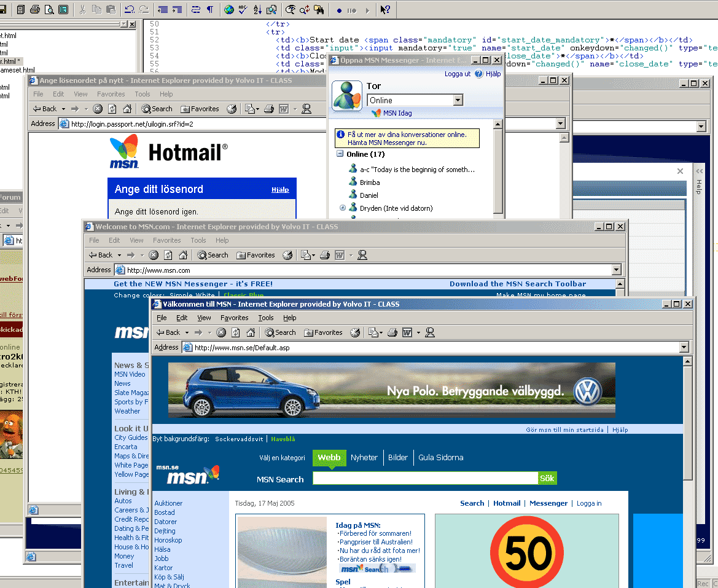This screenshot has height=588, width=718.
Task: Select the Webb search category tab
Action: pos(329,458)
